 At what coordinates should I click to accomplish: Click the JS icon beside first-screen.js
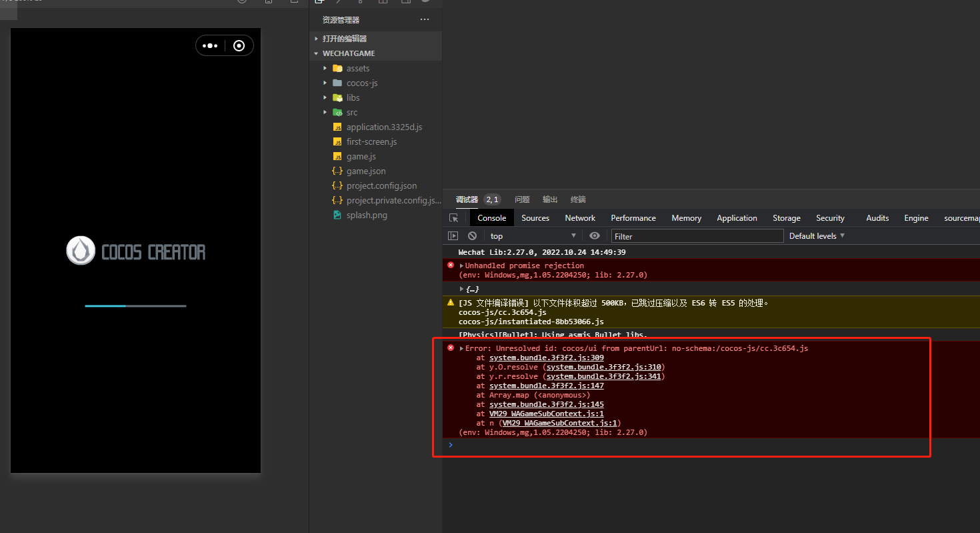[337, 141]
